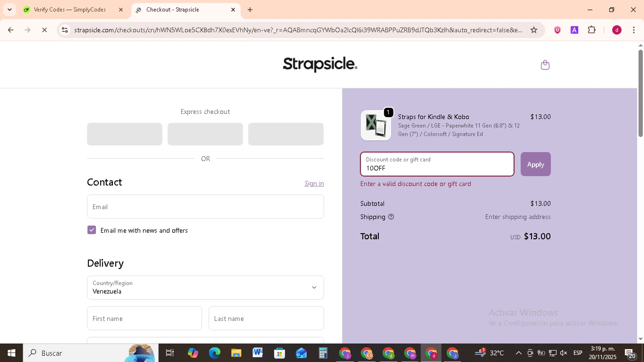Click "Enter a valid discount code" error text
This screenshot has width=644, height=362.
[416, 184]
